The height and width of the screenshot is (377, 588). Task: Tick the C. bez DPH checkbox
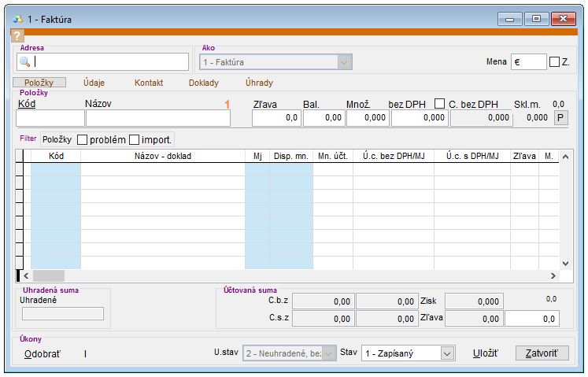coord(440,104)
